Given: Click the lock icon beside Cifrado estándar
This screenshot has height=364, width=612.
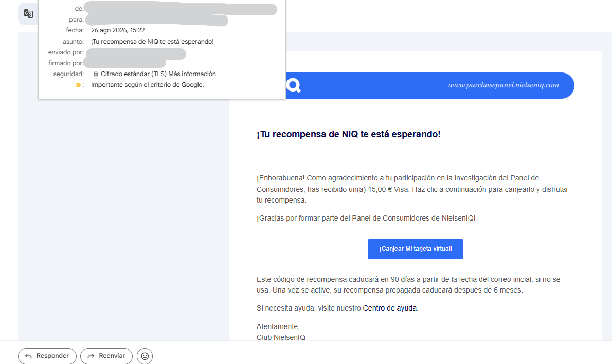Looking at the screenshot, I should tap(96, 74).
